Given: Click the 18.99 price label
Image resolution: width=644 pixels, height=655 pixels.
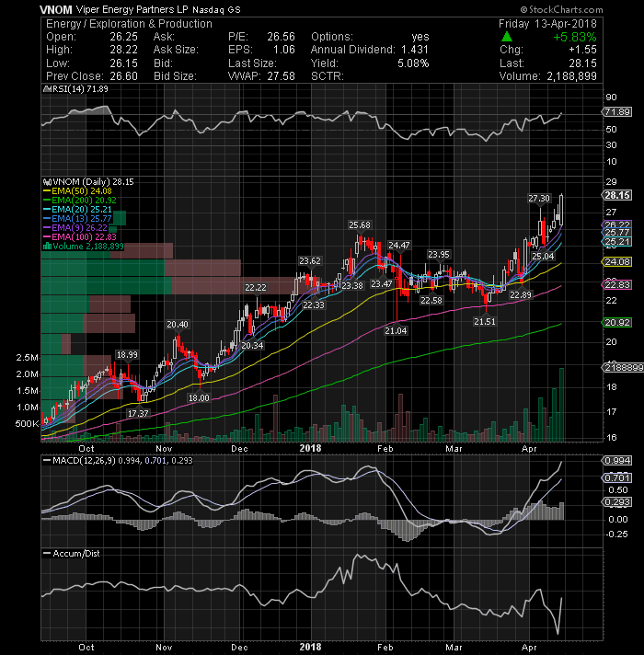Looking at the screenshot, I should pos(127,355).
